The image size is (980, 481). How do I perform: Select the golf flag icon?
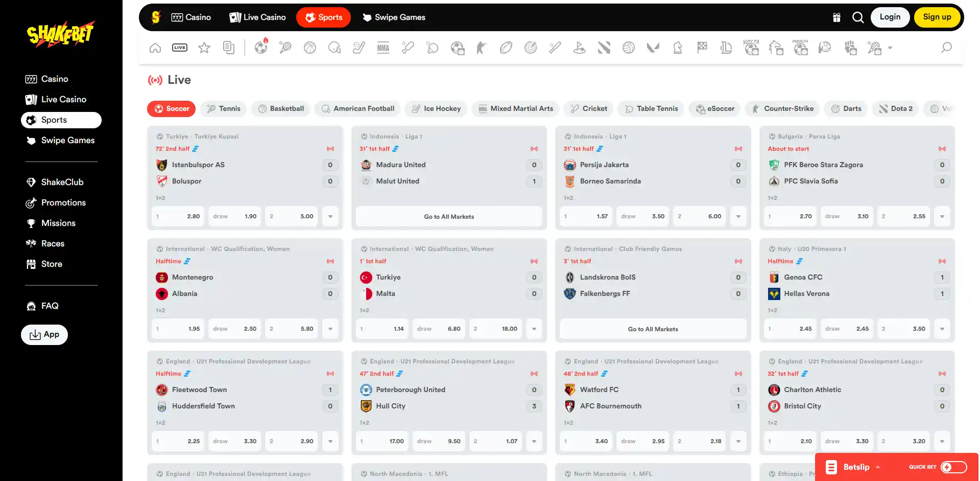(580, 48)
